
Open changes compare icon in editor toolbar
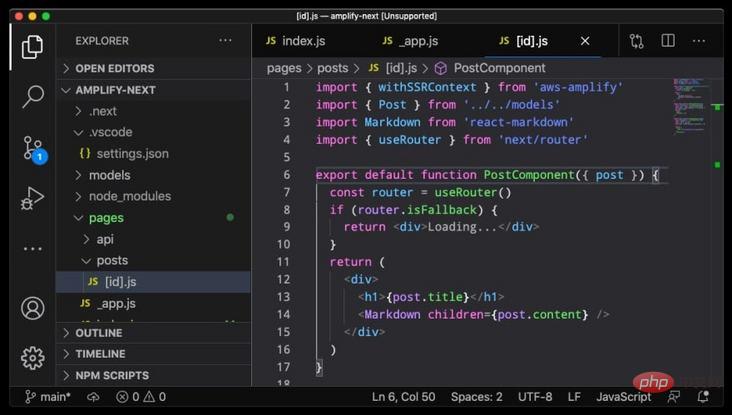637,41
